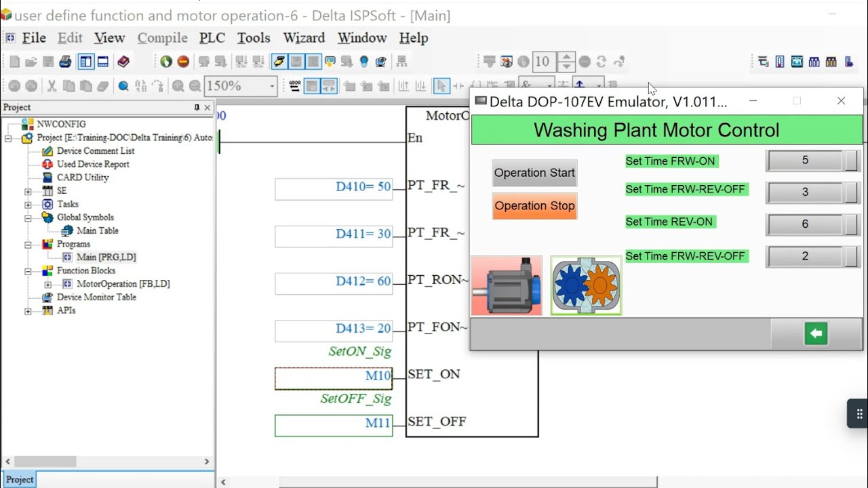Collapse the Function Blocks tree node
This screenshot has width=868, height=488.
[x=28, y=270]
